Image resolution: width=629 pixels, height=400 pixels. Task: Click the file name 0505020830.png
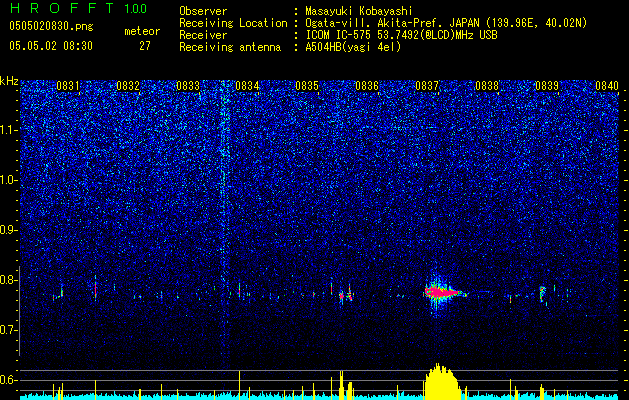pyautogui.click(x=51, y=26)
